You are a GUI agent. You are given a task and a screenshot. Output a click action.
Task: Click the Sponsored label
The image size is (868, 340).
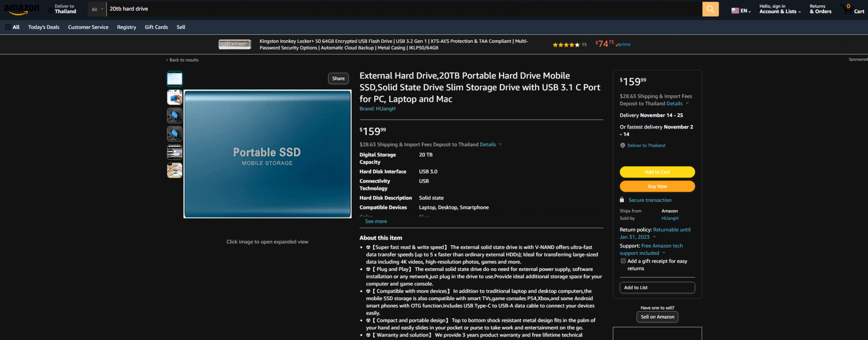click(858, 59)
